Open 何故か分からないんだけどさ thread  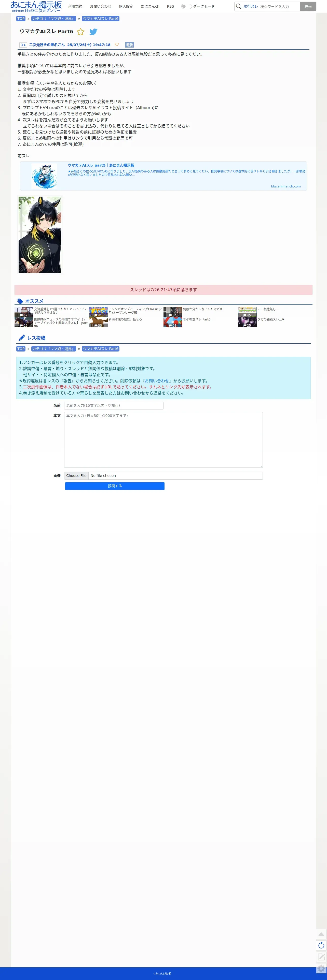point(203,309)
